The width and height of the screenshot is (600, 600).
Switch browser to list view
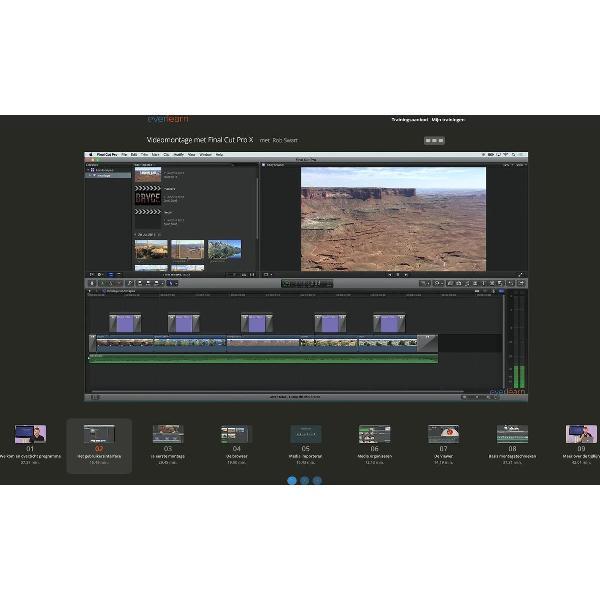[x=119, y=274]
